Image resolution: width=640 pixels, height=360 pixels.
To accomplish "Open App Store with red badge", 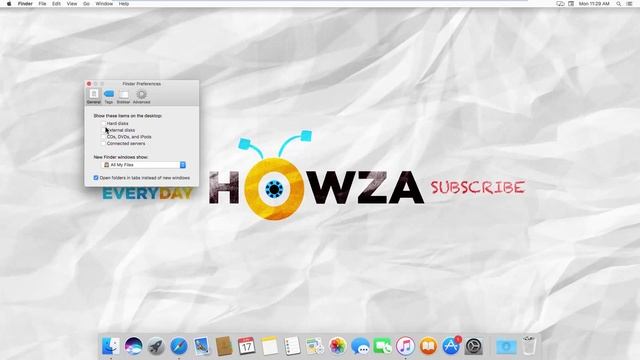I will point(451,346).
